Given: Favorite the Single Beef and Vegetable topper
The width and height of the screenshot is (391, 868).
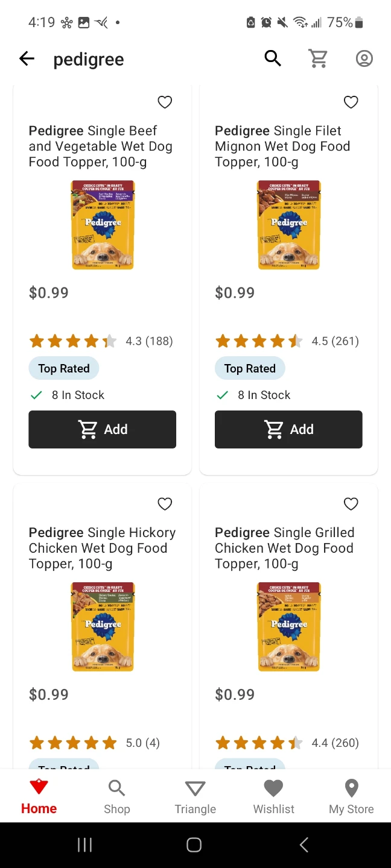Looking at the screenshot, I should tap(165, 102).
